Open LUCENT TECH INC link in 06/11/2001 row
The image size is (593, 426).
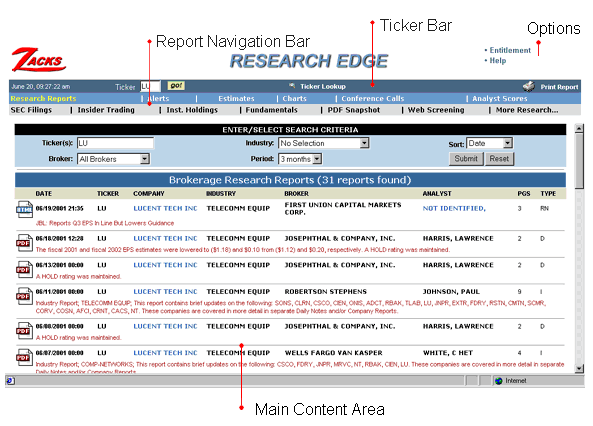[x=165, y=292]
